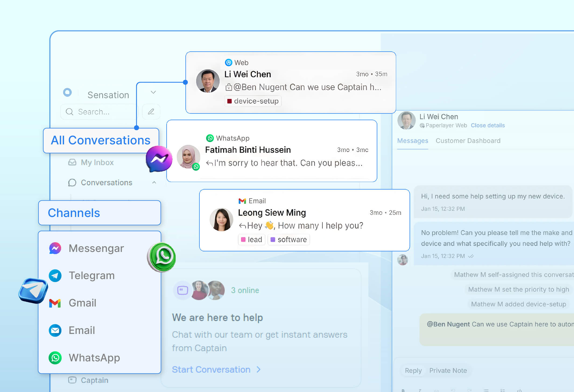Open My Inbox in the sidebar

tap(97, 162)
